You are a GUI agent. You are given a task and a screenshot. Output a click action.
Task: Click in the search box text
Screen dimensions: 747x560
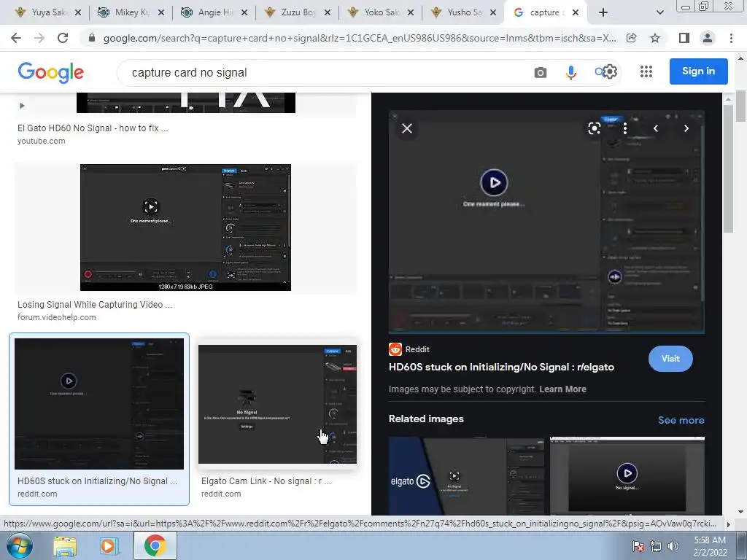189,72
